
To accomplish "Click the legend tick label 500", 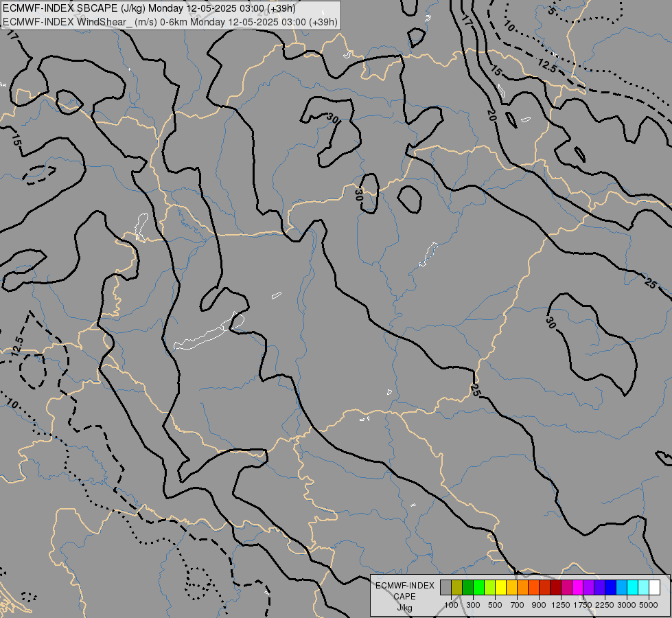I will coord(495,605).
